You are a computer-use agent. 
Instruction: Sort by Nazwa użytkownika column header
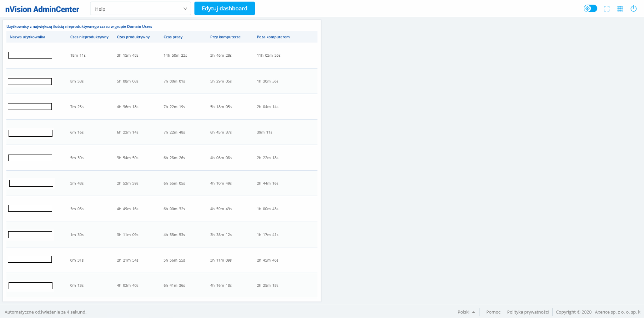pyautogui.click(x=27, y=37)
